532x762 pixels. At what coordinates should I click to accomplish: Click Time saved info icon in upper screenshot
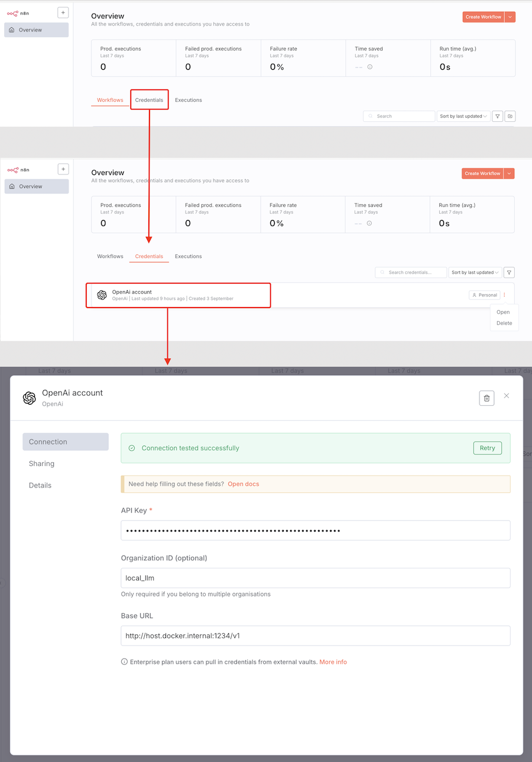(x=370, y=67)
